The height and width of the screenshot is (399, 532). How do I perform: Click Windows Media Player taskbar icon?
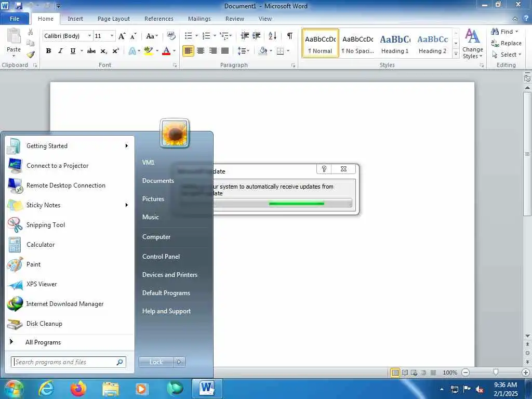tap(141, 389)
